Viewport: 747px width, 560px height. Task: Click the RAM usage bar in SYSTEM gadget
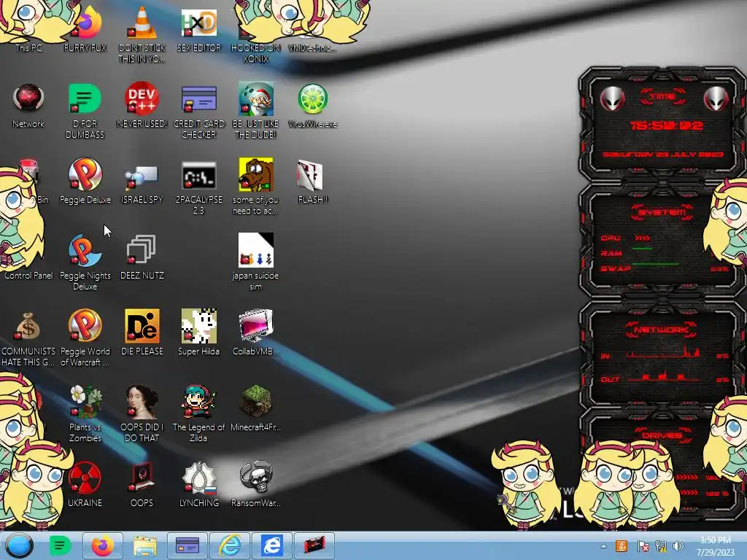pyautogui.click(x=643, y=249)
